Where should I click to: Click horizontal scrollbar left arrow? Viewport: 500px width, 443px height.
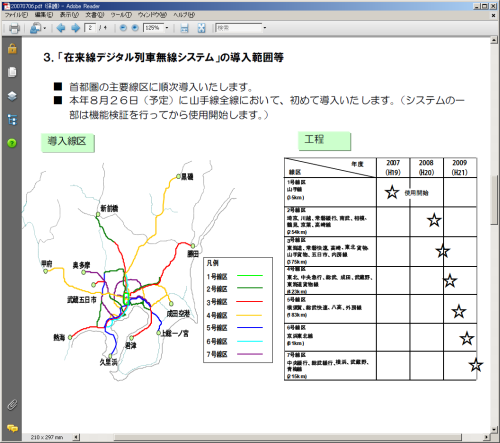[x=76, y=437]
